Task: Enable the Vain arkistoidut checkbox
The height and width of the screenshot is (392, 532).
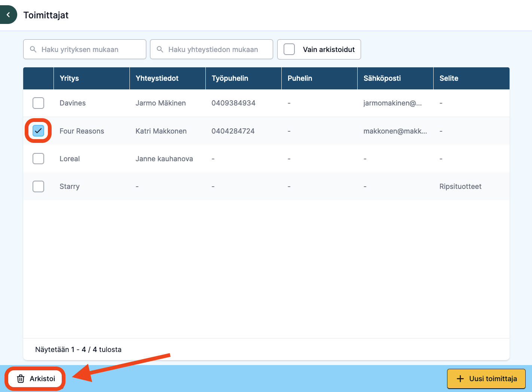Action: click(x=289, y=49)
